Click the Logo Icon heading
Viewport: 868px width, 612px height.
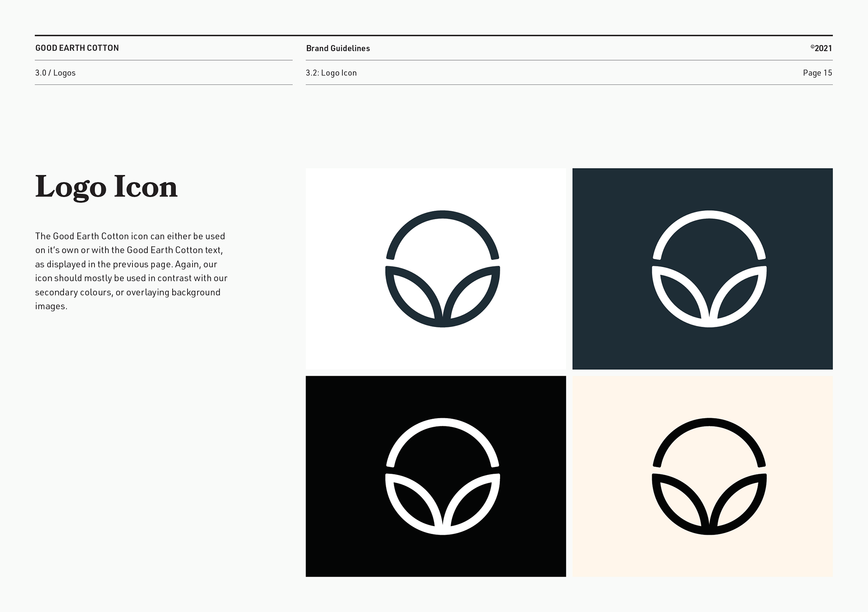pos(106,186)
